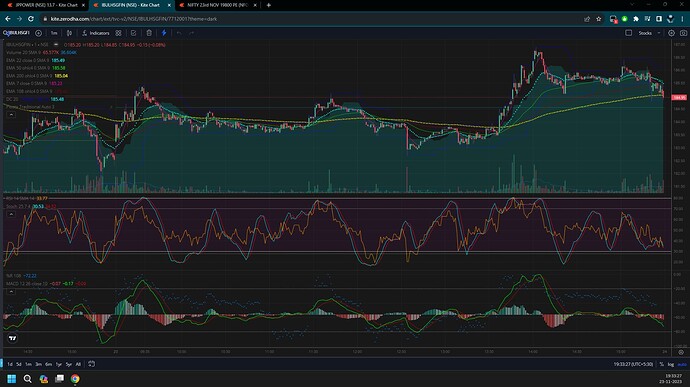
Task: Toggle the auto scale option
Action: click(x=682, y=364)
